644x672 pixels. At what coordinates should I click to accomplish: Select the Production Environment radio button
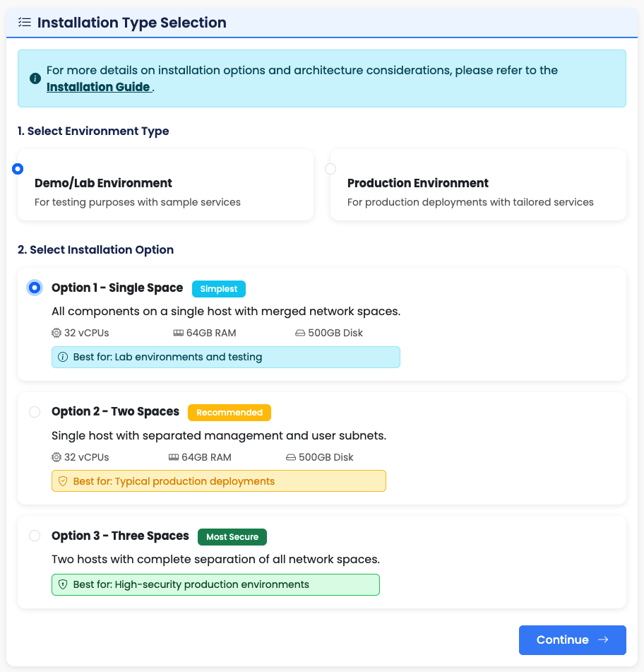tap(330, 169)
